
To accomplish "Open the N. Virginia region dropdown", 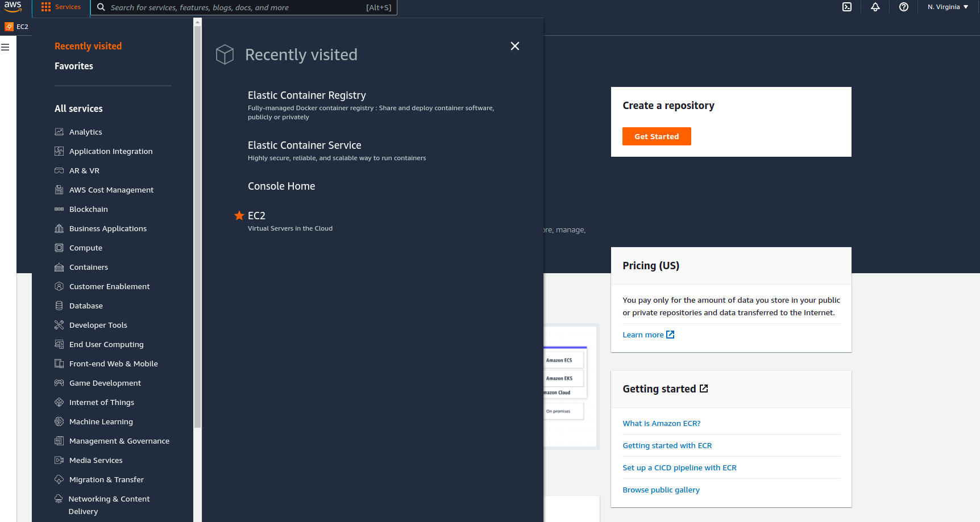I will [x=947, y=6].
